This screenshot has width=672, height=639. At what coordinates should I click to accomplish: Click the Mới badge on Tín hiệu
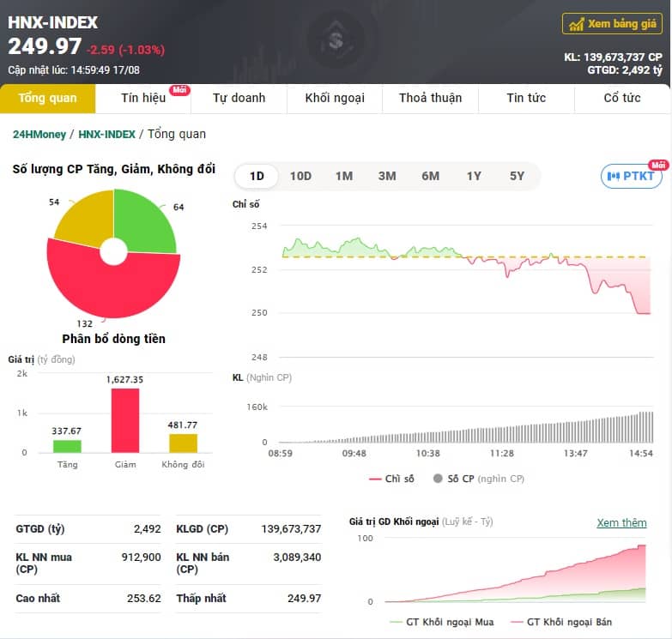pos(179,90)
